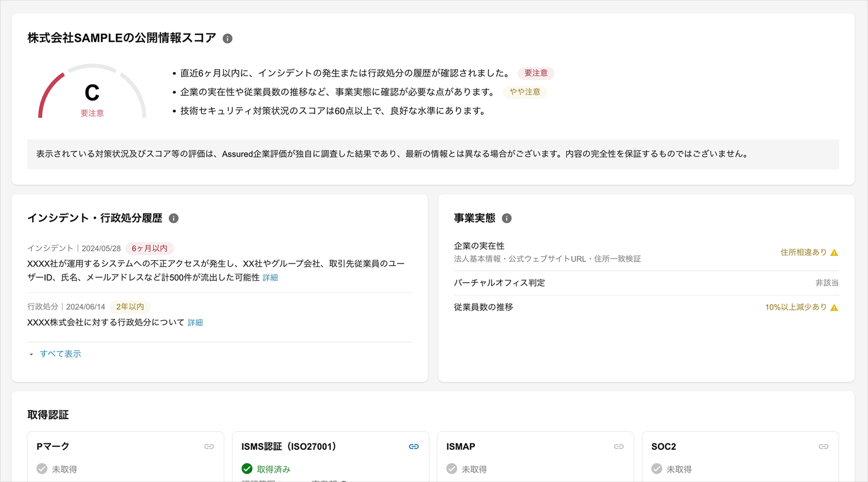
Task: Click info icon next to インシデント・行政処分履歴
Action: (174, 218)
